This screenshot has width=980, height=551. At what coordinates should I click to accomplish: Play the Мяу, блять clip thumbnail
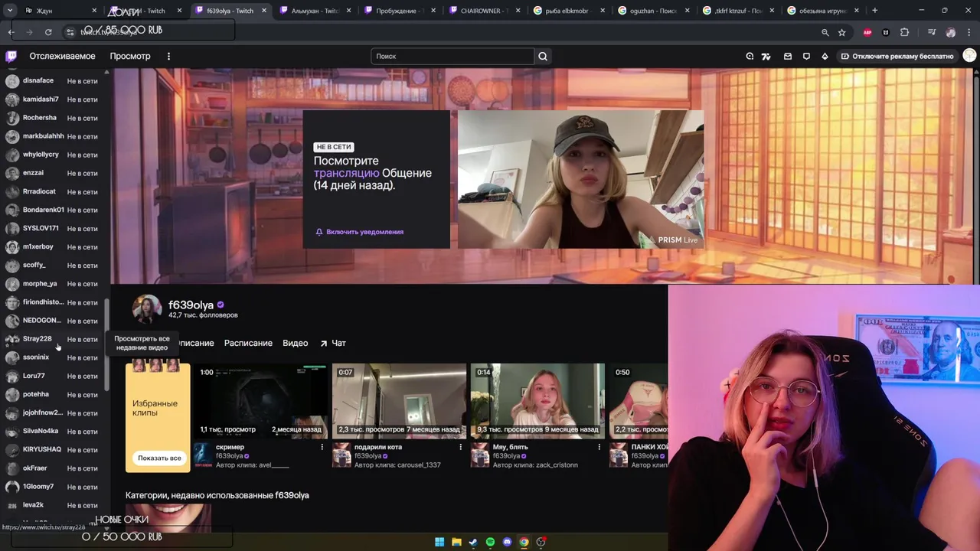click(x=537, y=400)
